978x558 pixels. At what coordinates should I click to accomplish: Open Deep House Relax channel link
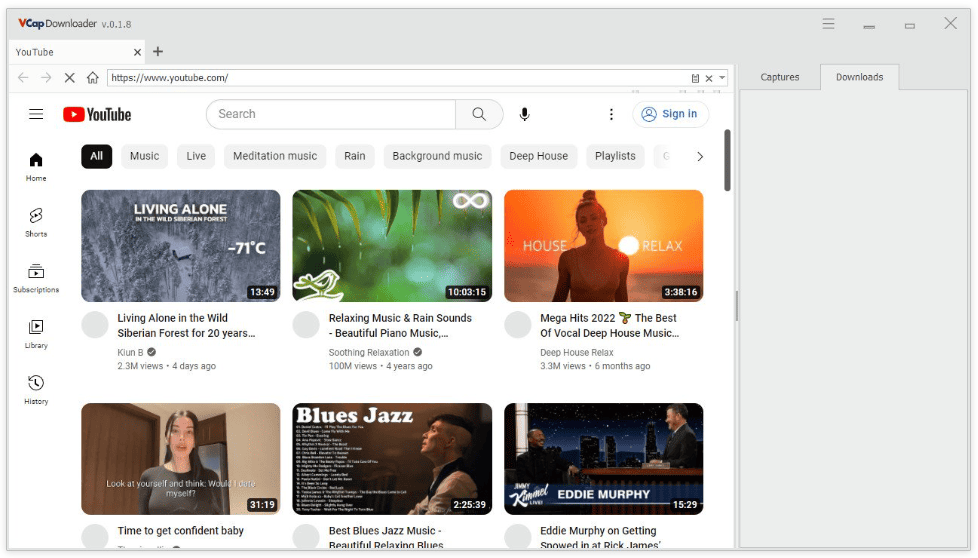(x=577, y=353)
